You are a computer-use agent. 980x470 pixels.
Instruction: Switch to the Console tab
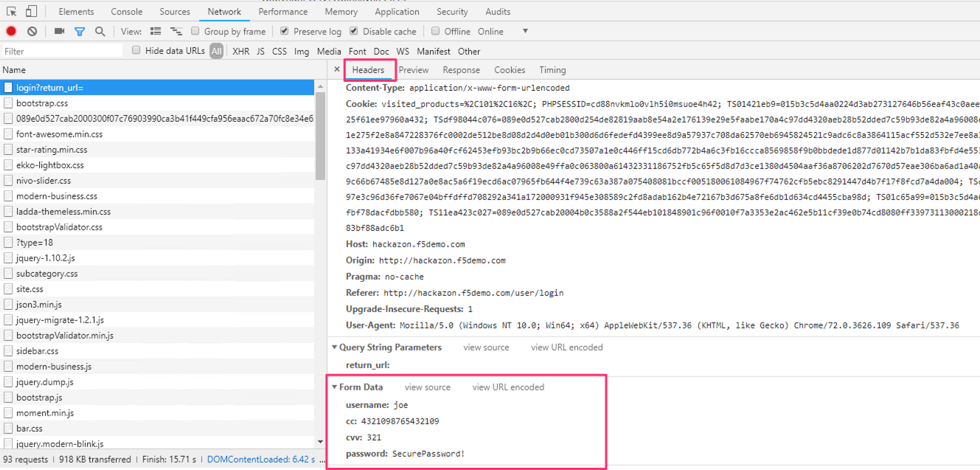[127, 12]
